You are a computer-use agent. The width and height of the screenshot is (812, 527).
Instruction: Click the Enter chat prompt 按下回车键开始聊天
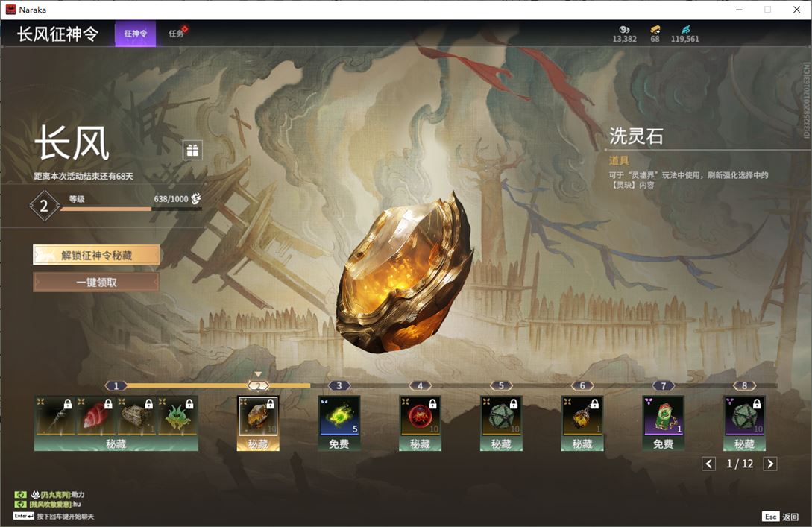tap(54, 516)
